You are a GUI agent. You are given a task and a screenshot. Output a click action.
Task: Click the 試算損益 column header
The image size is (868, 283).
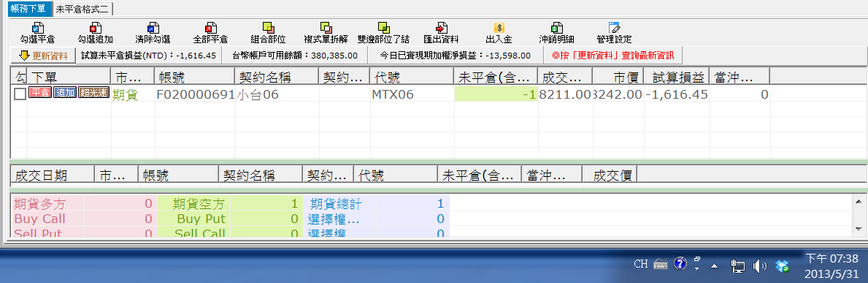pos(677,77)
